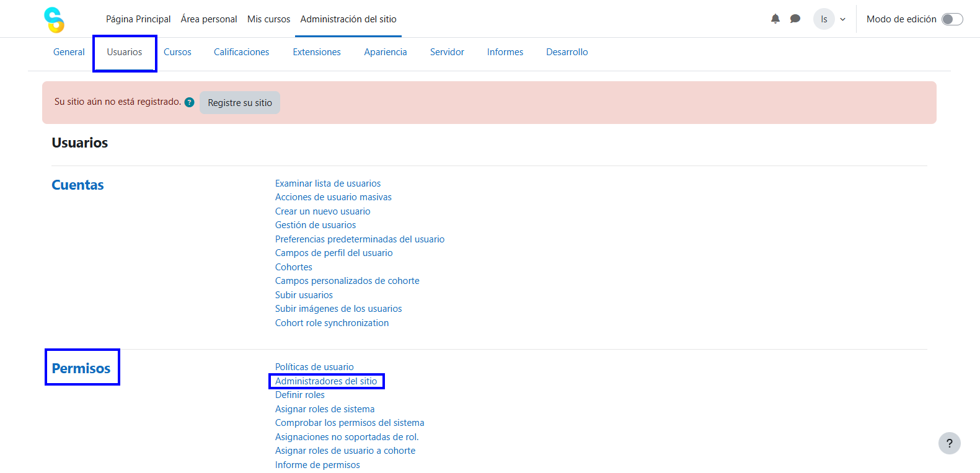This screenshot has width=980, height=473.
Task: Open the Extensiones tab
Action: click(x=317, y=52)
